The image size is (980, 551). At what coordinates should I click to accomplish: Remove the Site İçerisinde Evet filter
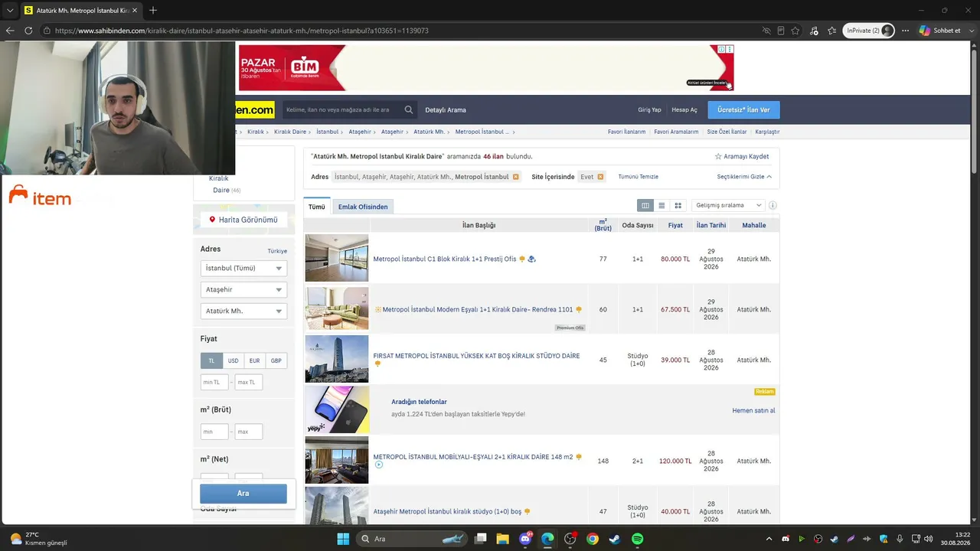click(x=600, y=177)
